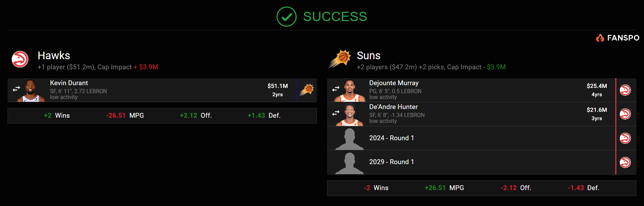
Task: Click Hawks logo in 2029 Round 1 row
Action: click(x=625, y=162)
